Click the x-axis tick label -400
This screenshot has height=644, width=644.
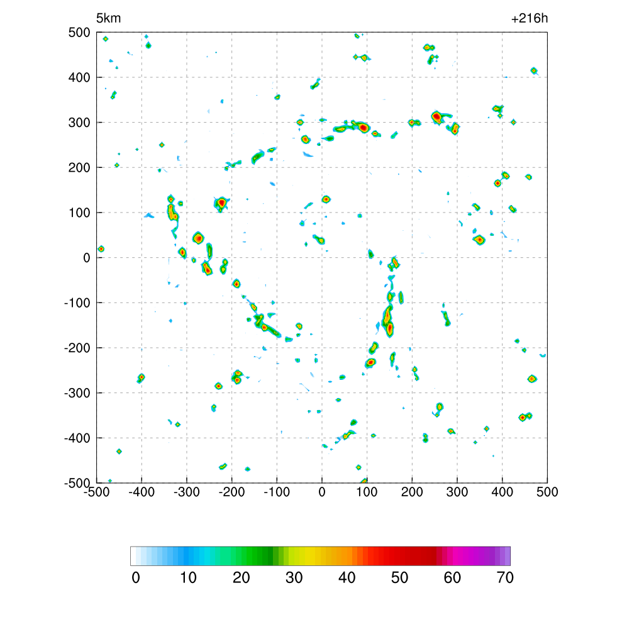coord(142,492)
